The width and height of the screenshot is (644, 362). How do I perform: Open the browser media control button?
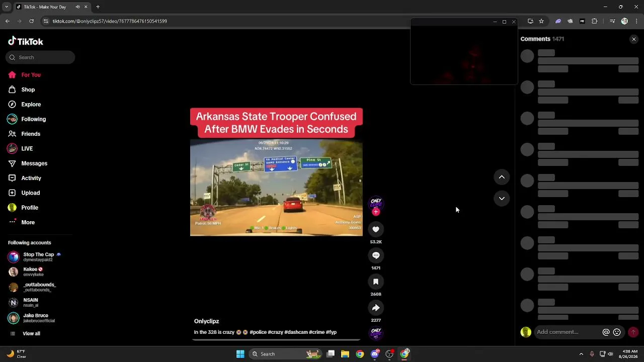612,21
